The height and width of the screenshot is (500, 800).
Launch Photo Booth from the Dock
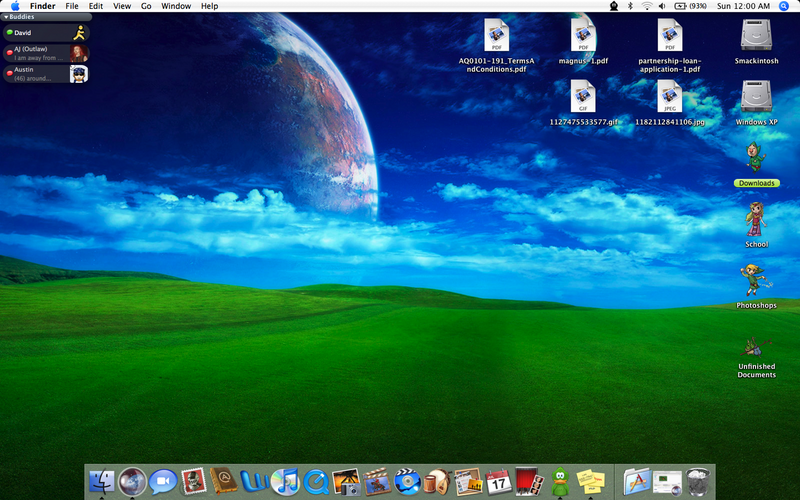pos(529,482)
